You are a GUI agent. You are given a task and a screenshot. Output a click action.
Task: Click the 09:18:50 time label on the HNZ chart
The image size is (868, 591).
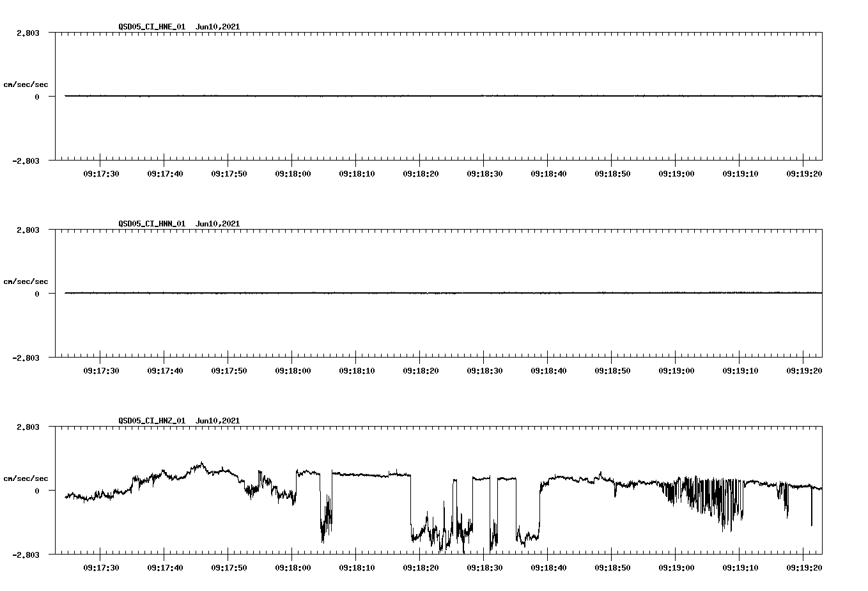tap(612, 568)
